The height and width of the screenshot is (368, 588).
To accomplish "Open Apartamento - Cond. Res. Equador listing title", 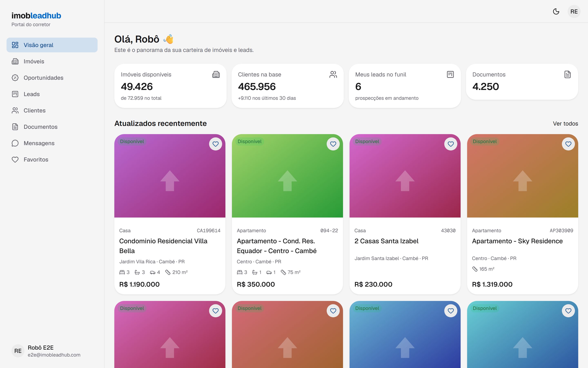I will [x=277, y=246].
